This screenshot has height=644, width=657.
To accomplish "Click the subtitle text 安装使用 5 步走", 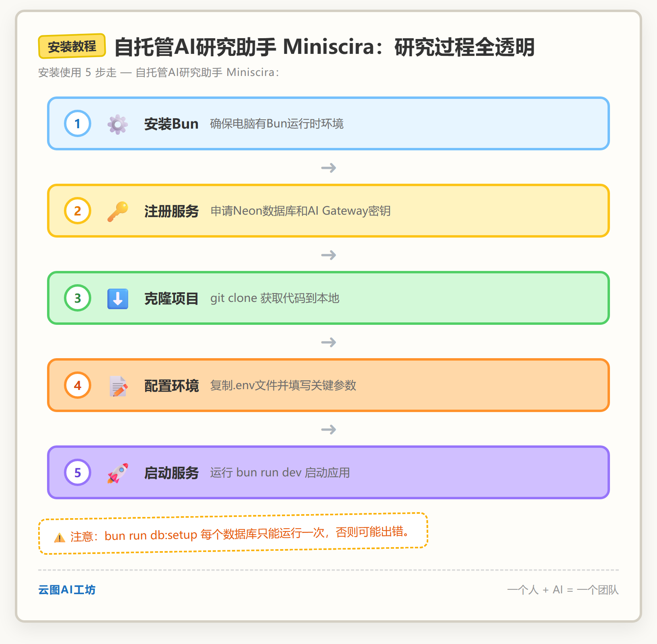I will point(77,72).
